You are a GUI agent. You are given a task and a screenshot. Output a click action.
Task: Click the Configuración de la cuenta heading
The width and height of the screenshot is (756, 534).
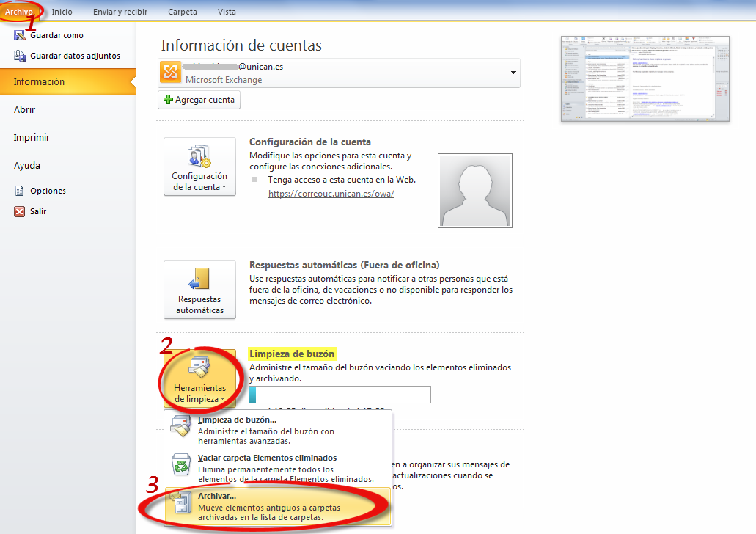(x=310, y=142)
